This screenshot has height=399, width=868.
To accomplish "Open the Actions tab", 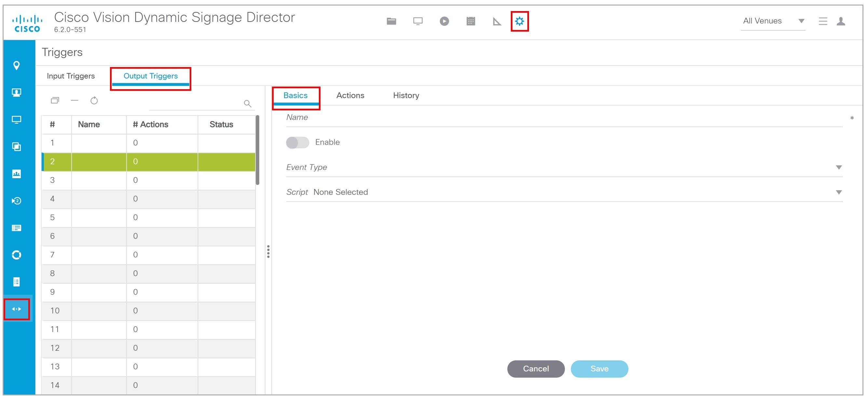I will pos(350,96).
